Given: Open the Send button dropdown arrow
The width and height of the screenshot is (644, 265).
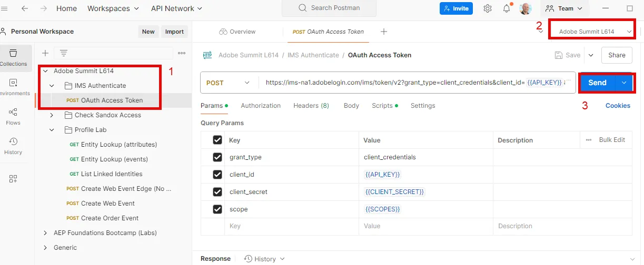Looking at the screenshot, I should tap(624, 83).
